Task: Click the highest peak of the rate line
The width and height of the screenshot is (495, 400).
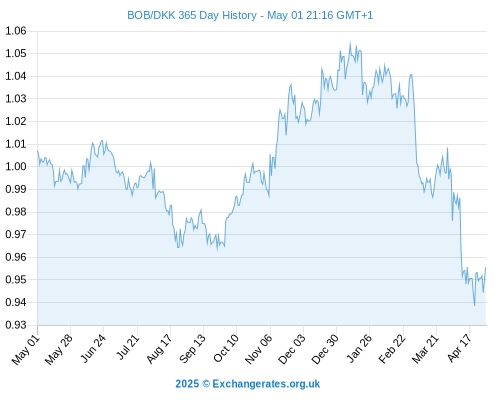Action: [350, 42]
